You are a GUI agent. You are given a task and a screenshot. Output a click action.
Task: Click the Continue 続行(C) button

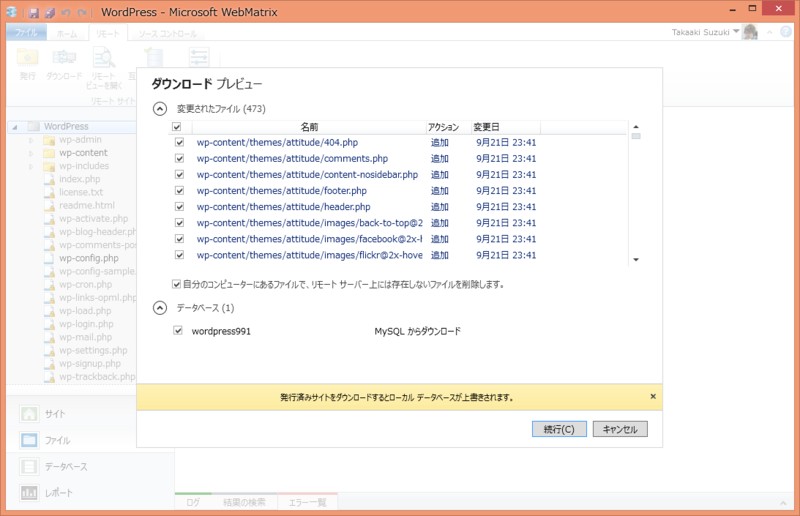559,429
